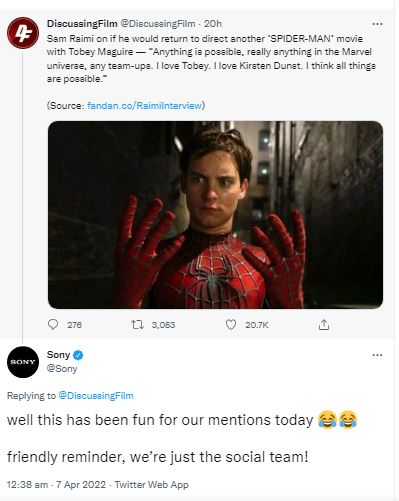Screen dimensions: 399x501
Task: Click the @Sony handle
Action: [x=62, y=369]
